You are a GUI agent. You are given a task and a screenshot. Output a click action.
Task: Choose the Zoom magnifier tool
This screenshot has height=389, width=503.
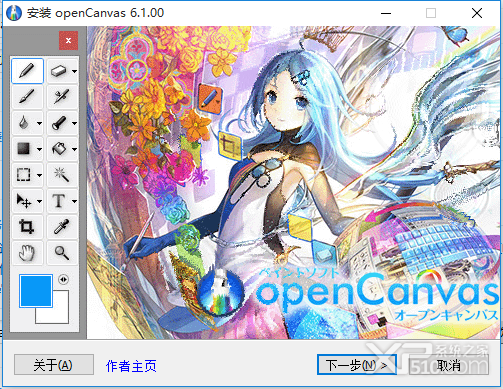point(62,253)
